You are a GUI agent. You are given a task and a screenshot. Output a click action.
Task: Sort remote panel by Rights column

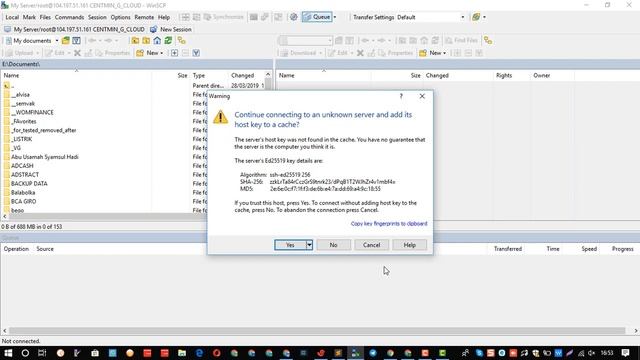click(x=511, y=76)
